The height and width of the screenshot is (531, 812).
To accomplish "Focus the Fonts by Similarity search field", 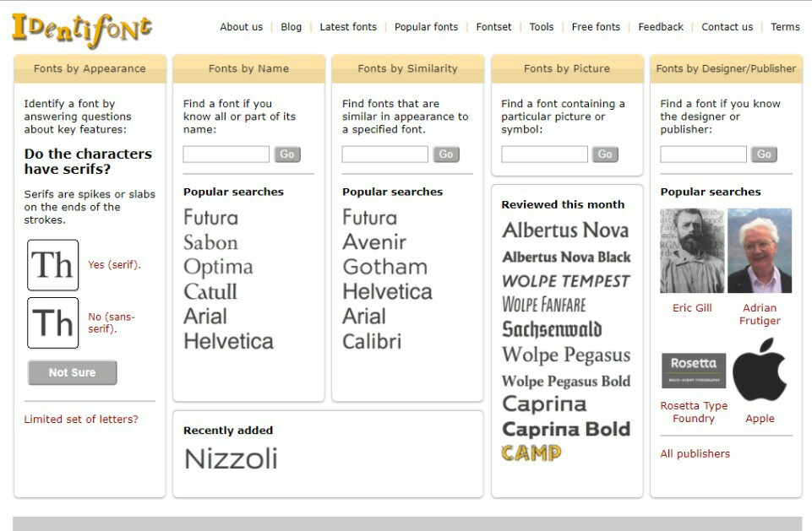I will [384, 154].
